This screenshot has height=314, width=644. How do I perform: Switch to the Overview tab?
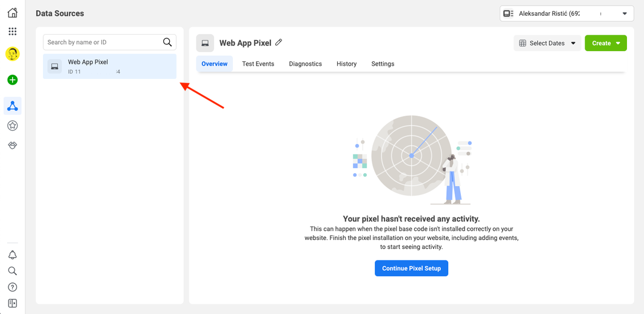(x=215, y=64)
